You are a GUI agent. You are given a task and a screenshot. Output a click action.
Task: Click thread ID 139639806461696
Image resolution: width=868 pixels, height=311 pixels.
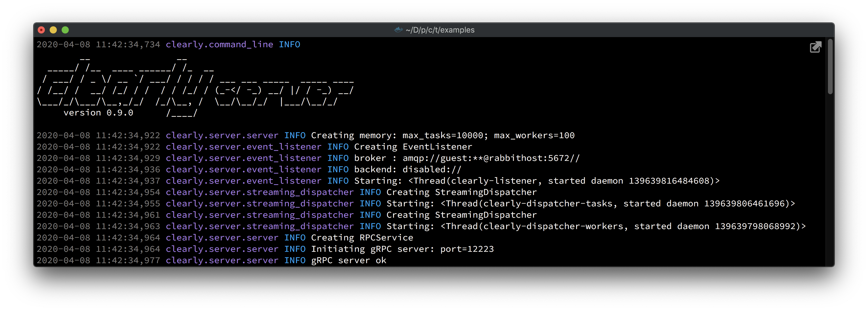[x=745, y=204]
